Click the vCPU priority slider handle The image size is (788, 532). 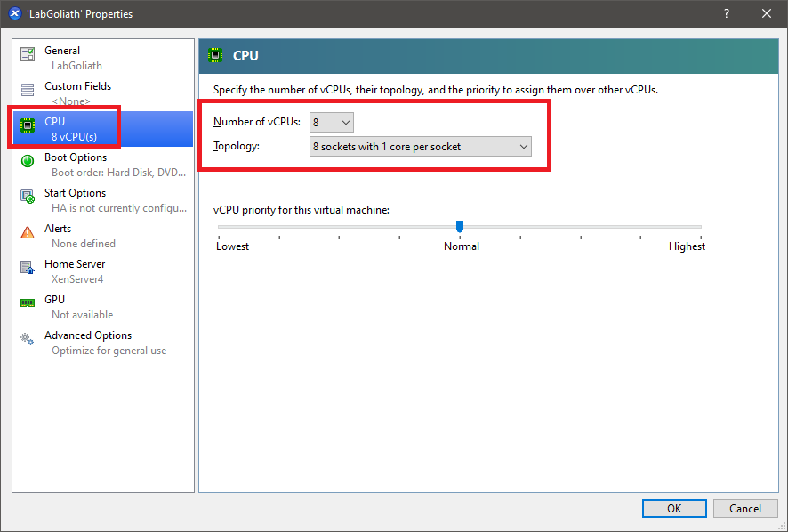(x=459, y=226)
